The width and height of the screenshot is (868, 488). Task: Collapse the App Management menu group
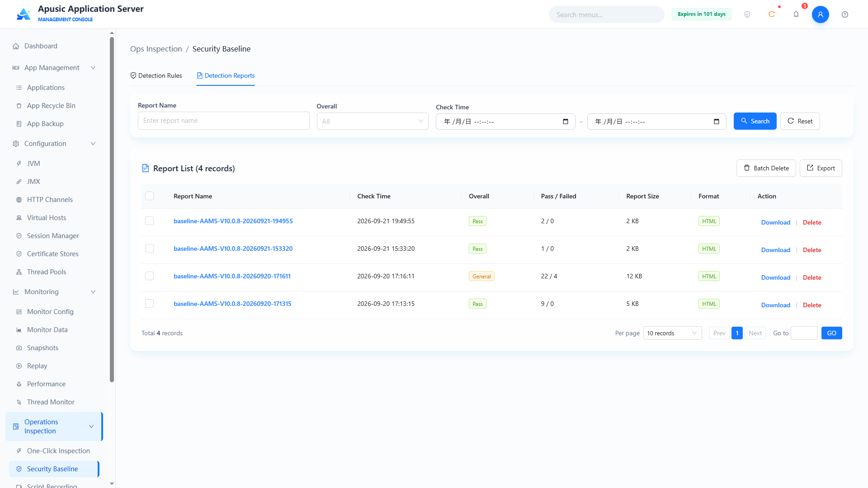93,68
